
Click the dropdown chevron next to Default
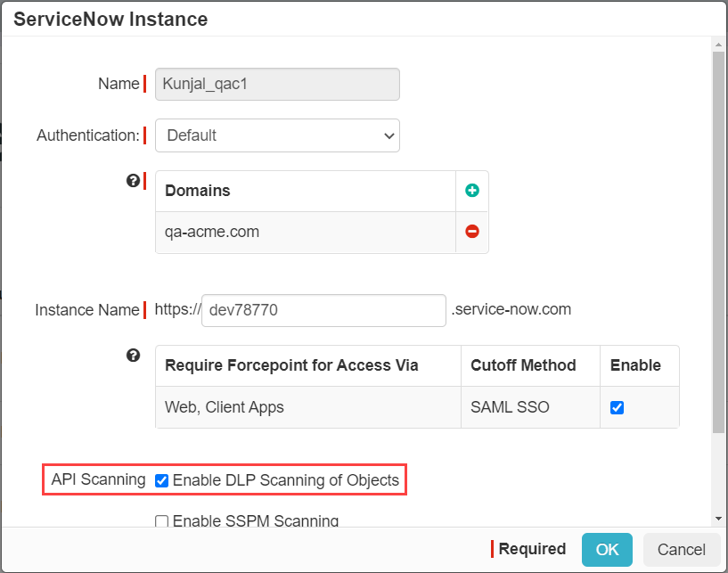[x=388, y=135]
